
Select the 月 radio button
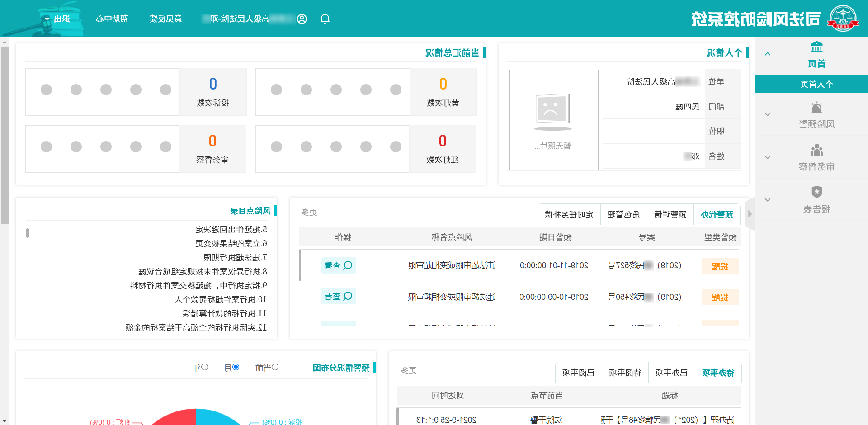click(236, 367)
